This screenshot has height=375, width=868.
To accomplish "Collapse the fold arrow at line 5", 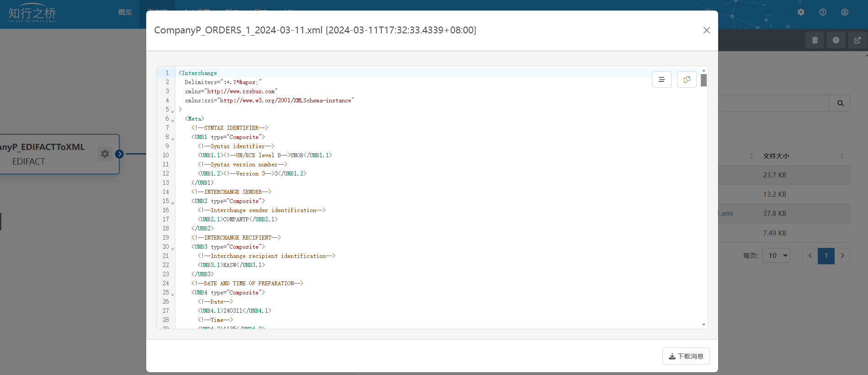I will [x=173, y=111].
